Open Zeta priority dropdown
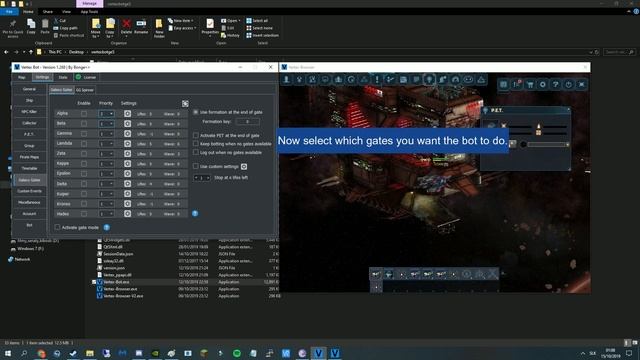 pyautogui.click(x=106, y=154)
